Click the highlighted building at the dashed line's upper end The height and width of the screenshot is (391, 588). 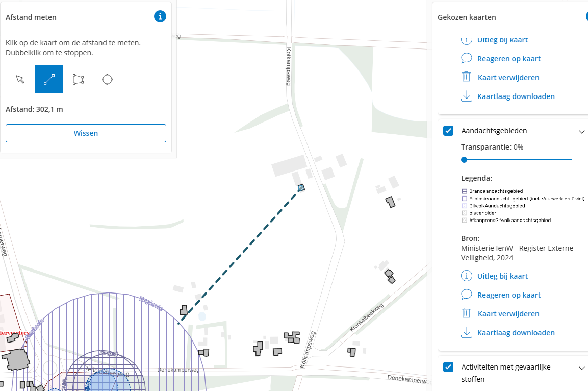[x=301, y=188]
